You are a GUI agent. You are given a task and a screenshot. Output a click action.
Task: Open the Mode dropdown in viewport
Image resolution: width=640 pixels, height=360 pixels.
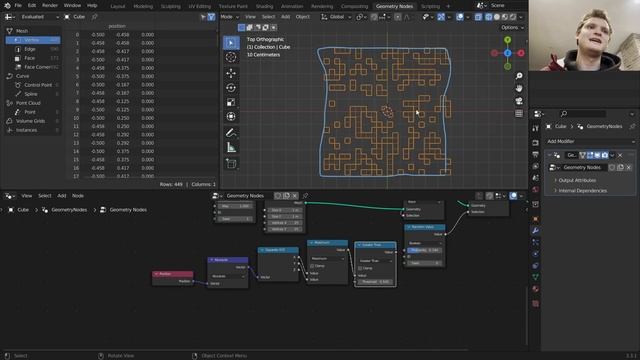[229, 17]
